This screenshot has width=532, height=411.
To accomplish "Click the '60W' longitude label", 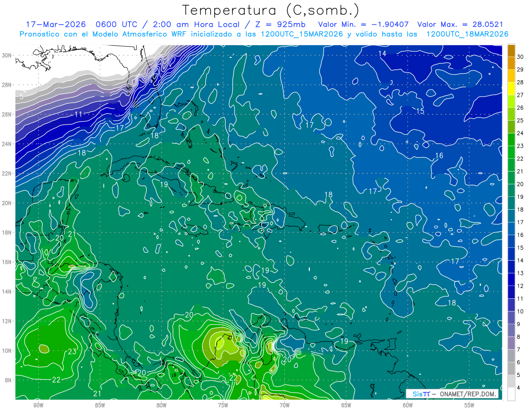I will click(x=408, y=405).
